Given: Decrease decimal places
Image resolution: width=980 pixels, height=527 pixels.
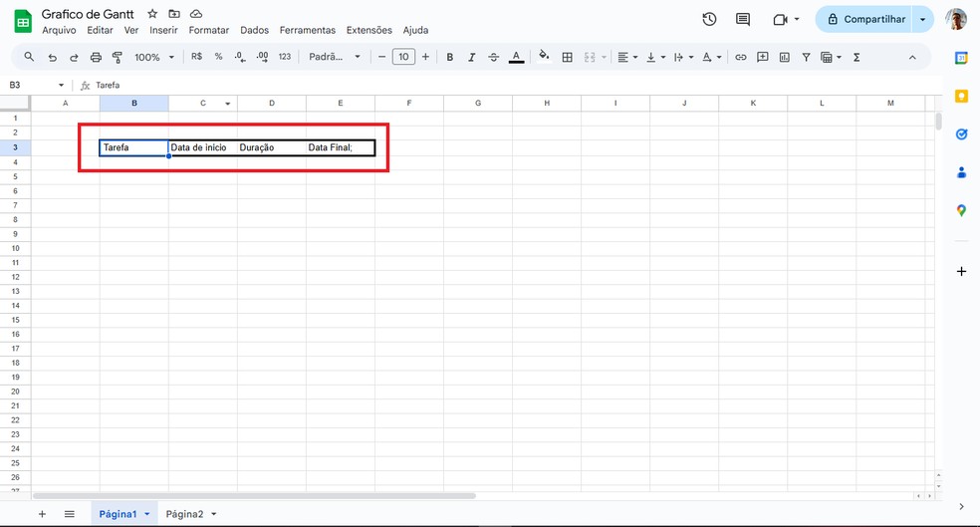Looking at the screenshot, I should click(240, 57).
